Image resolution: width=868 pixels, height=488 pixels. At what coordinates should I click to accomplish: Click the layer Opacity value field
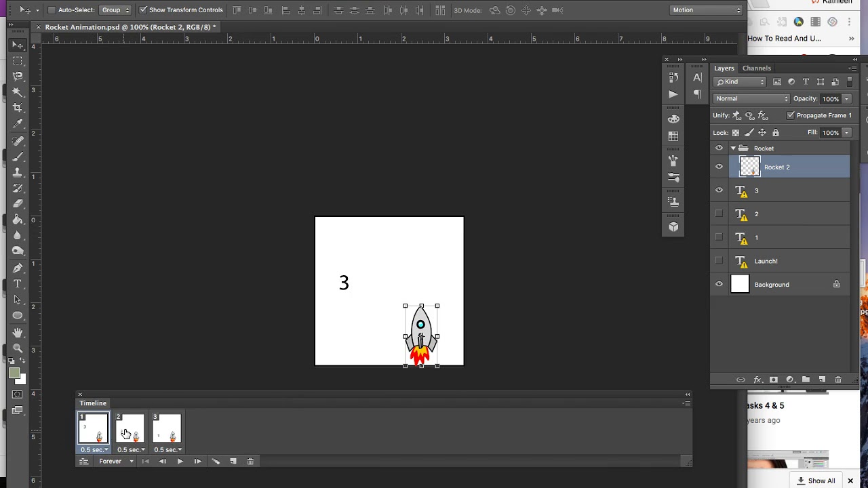click(x=830, y=99)
